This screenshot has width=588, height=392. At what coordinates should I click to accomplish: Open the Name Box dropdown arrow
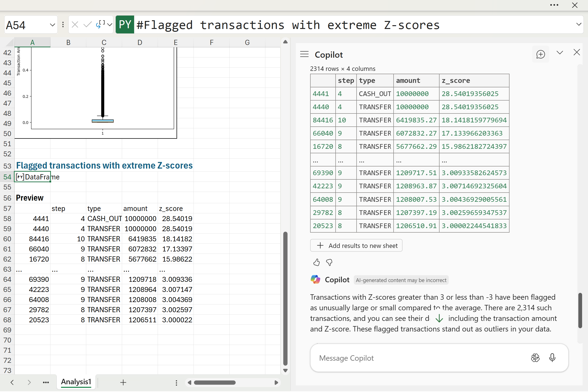click(52, 25)
